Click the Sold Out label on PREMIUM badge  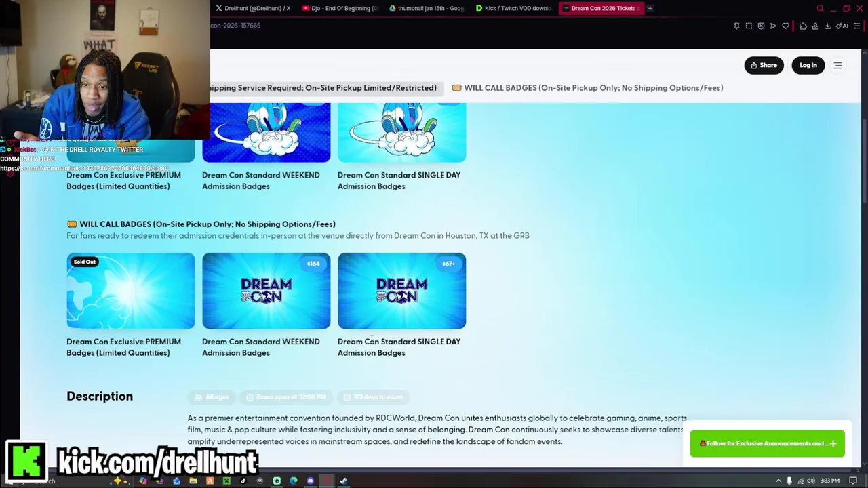click(x=85, y=262)
